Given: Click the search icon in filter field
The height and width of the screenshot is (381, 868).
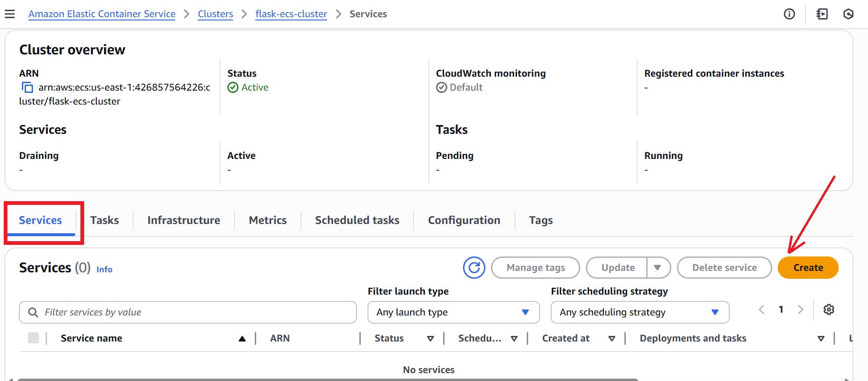Looking at the screenshot, I should tap(33, 312).
